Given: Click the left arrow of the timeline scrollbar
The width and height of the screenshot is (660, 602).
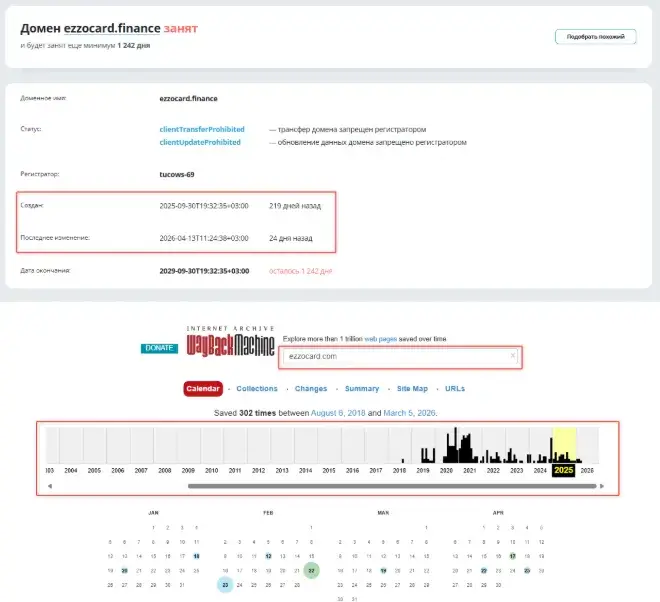Looking at the screenshot, I should pos(50,486).
